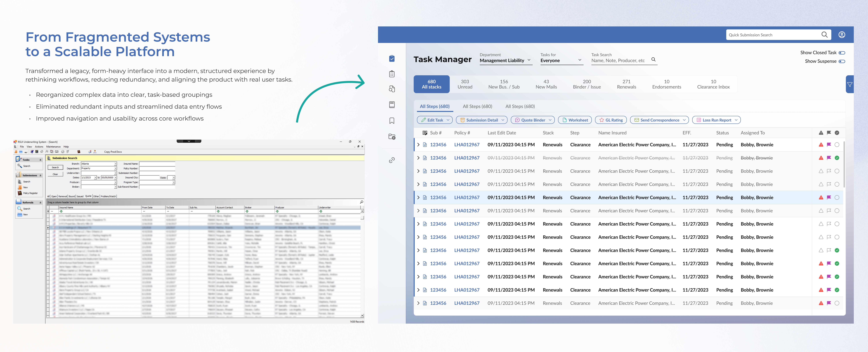Check the status circle in highlighted row
Screen dimensions: 868x352
837,197
